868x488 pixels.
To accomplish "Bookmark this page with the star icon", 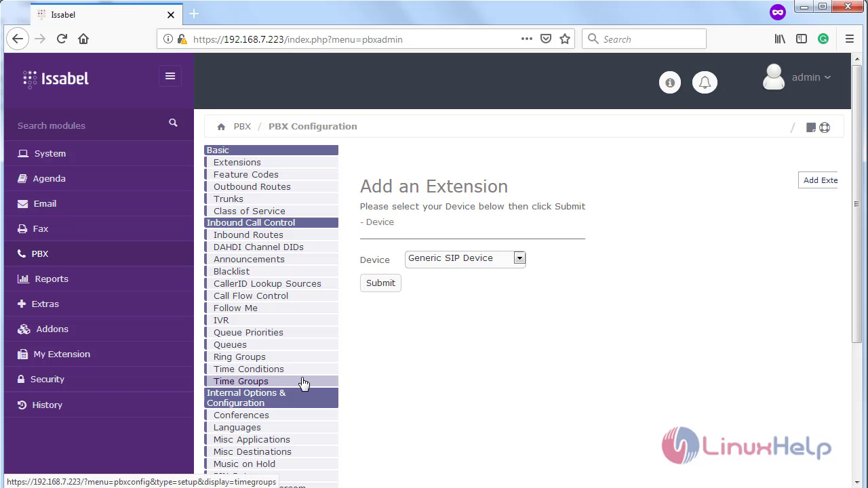I will [x=565, y=39].
